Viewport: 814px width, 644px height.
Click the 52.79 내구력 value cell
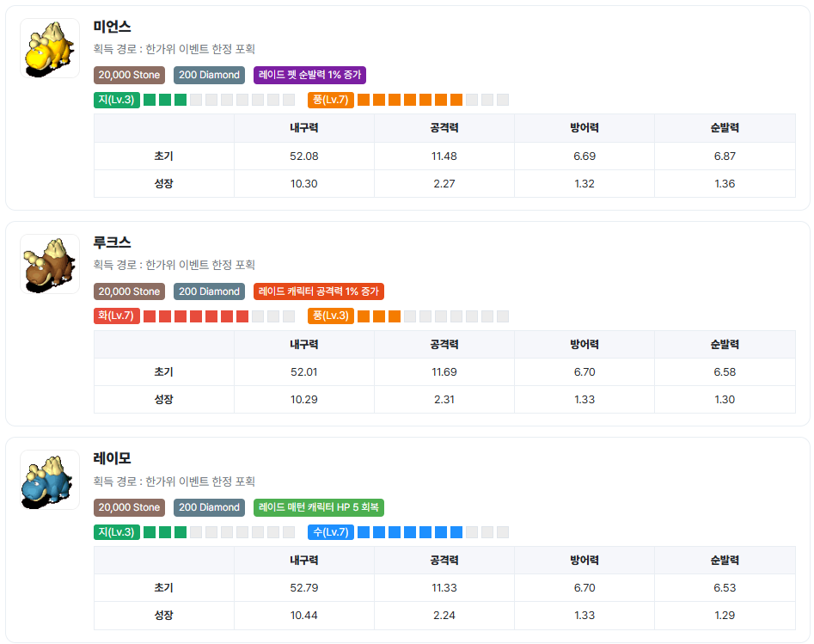[x=304, y=588]
